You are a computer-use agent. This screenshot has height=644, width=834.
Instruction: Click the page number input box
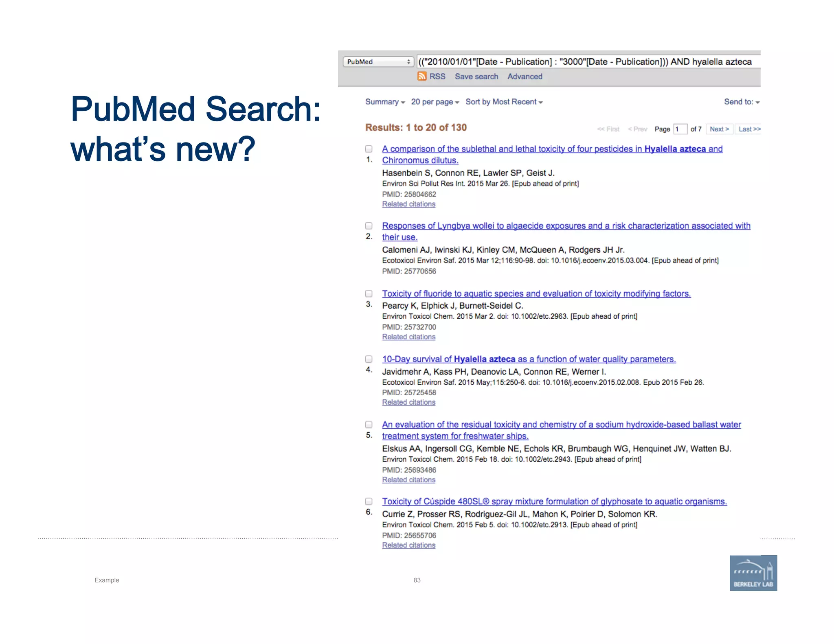click(680, 129)
